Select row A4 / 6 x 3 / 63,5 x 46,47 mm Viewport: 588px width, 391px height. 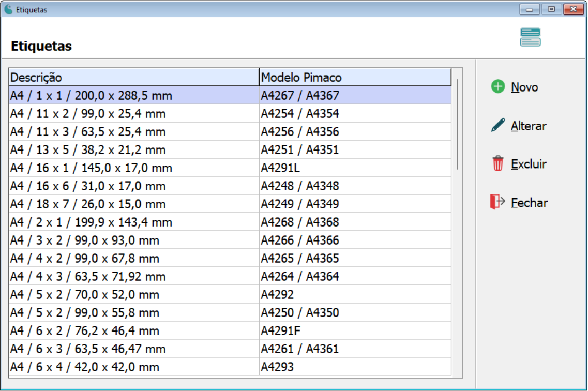pyautogui.click(x=230, y=349)
